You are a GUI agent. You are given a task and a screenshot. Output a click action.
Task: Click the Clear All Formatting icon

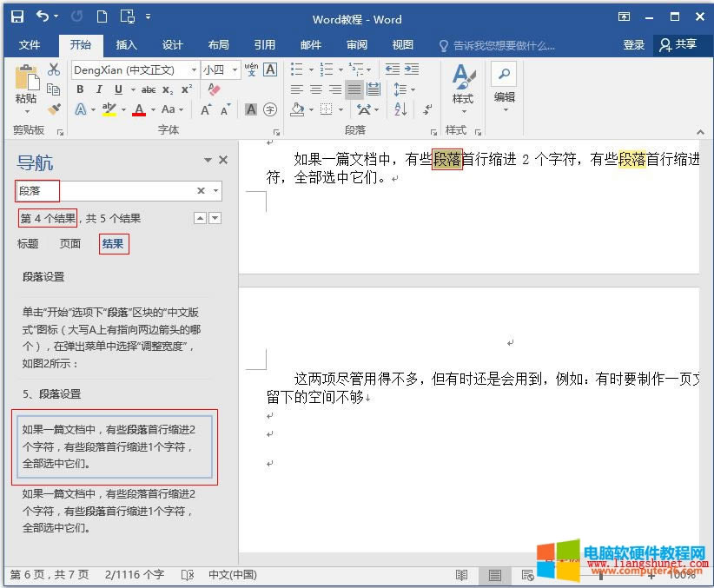(x=213, y=89)
